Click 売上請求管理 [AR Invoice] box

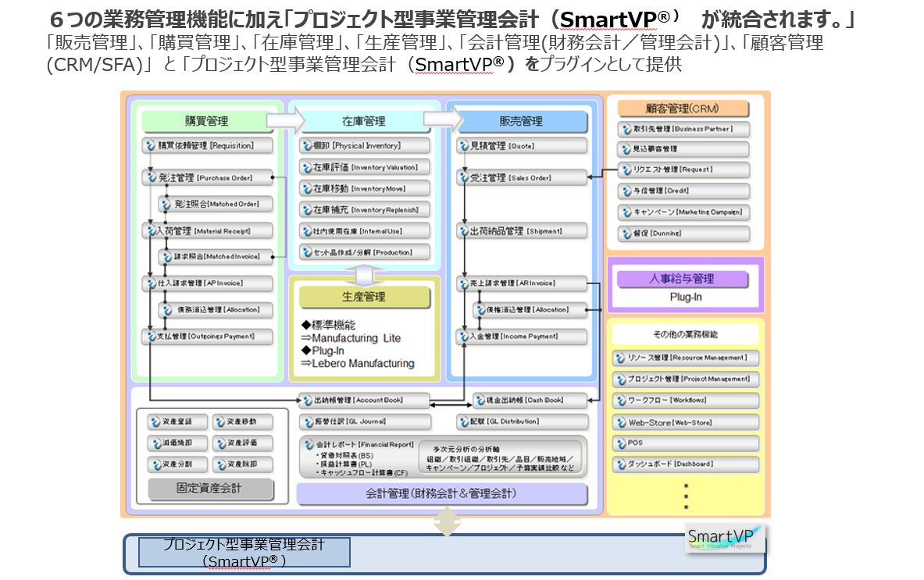coord(522,283)
